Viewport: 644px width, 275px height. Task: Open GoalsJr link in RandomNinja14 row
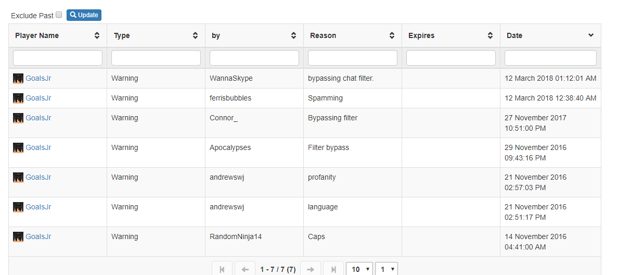pos(38,236)
